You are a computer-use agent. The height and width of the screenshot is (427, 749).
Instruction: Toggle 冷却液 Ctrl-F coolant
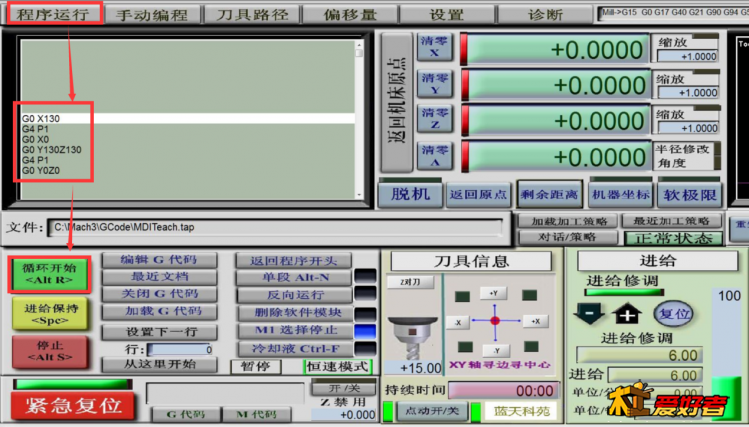(x=295, y=349)
